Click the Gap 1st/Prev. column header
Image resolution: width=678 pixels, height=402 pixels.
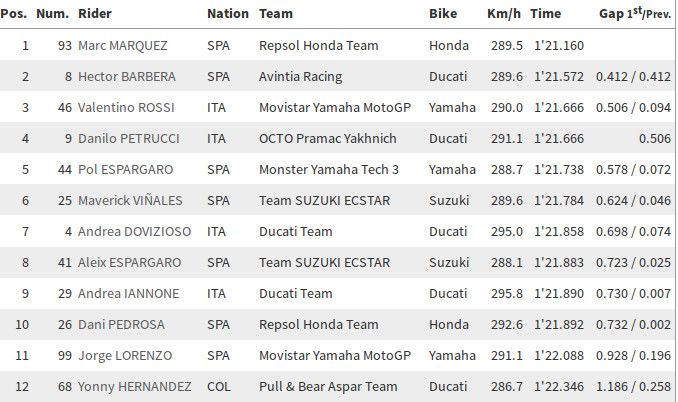point(635,14)
